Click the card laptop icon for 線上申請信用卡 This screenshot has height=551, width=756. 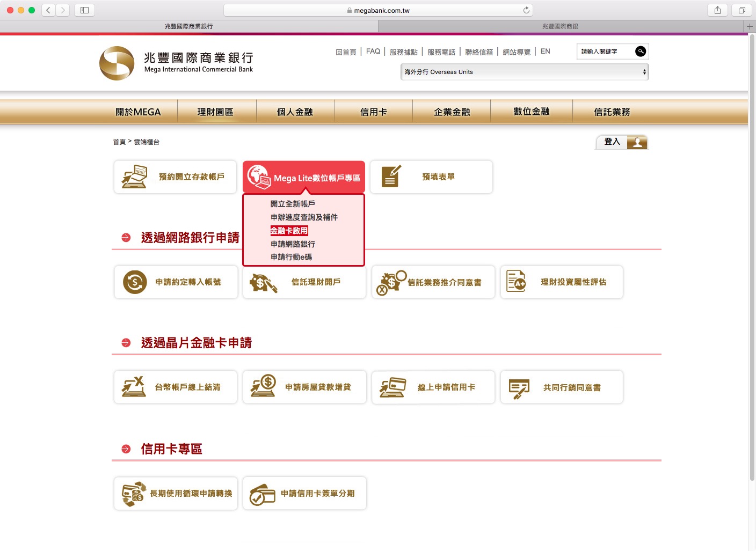pos(392,387)
